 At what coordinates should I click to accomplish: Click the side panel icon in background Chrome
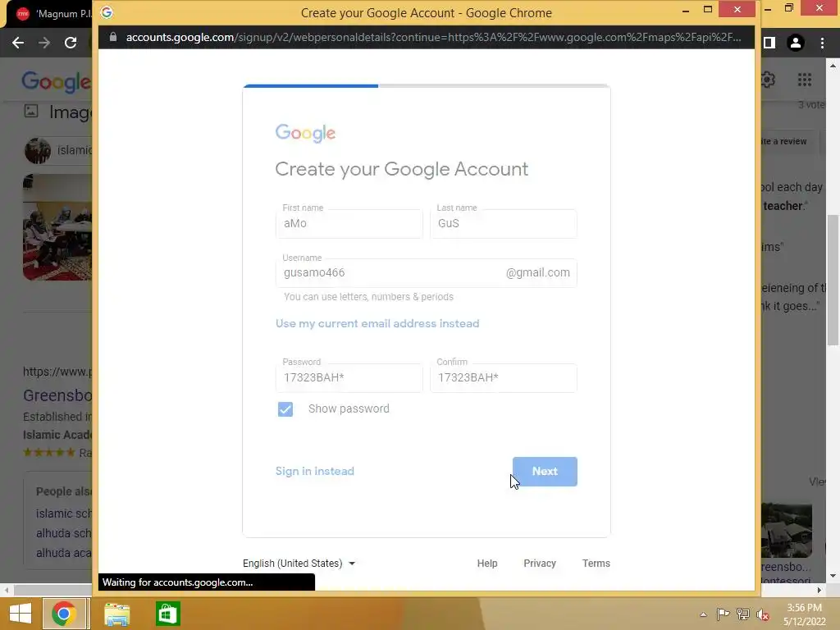769,43
